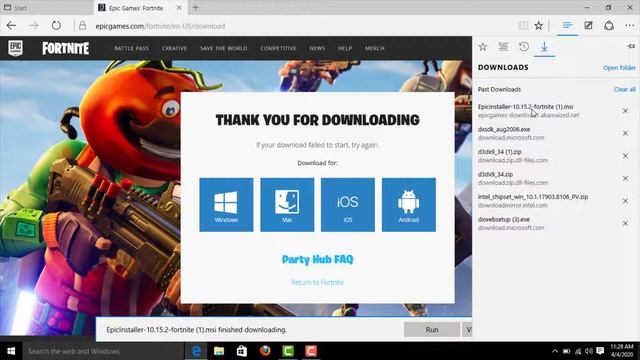Remove d3dx9_34.zip from downloads
Image resolution: width=640 pixels, height=360 pixels.
coord(625,178)
